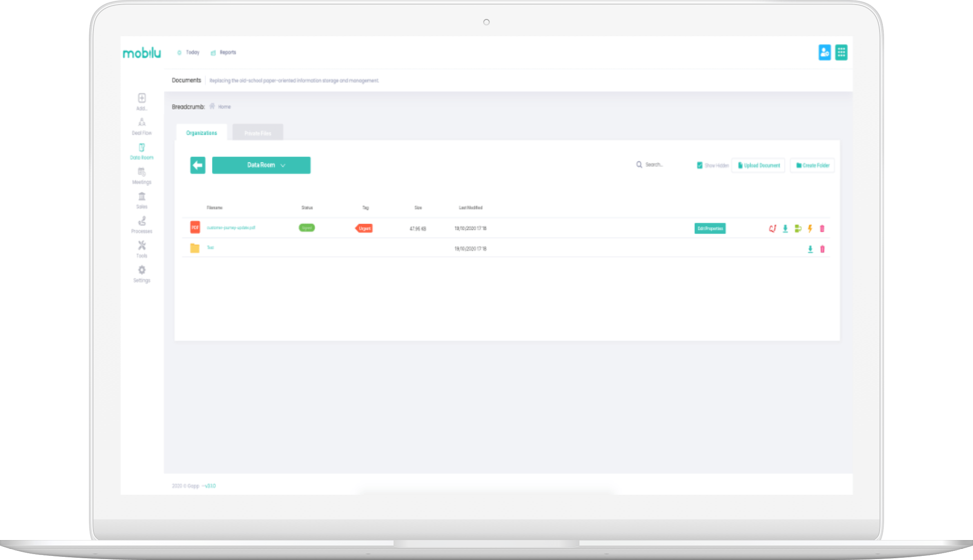
Task: Click the Status column header
Action: pyautogui.click(x=307, y=208)
